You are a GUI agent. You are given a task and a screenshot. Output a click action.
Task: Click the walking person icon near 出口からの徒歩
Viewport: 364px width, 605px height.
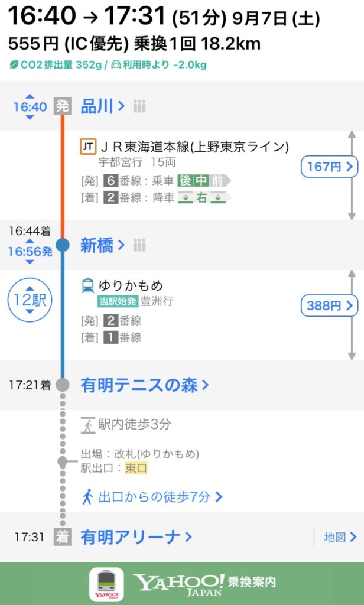(87, 496)
